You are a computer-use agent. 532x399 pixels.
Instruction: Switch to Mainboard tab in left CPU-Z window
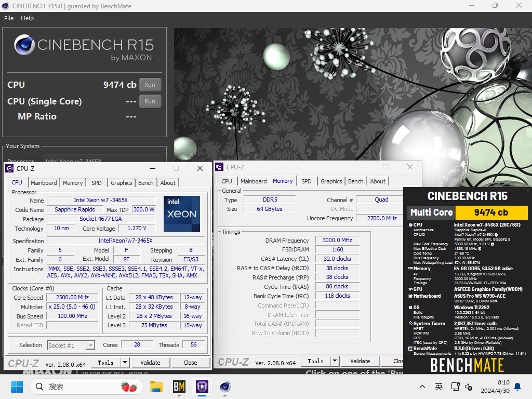(x=44, y=183)
